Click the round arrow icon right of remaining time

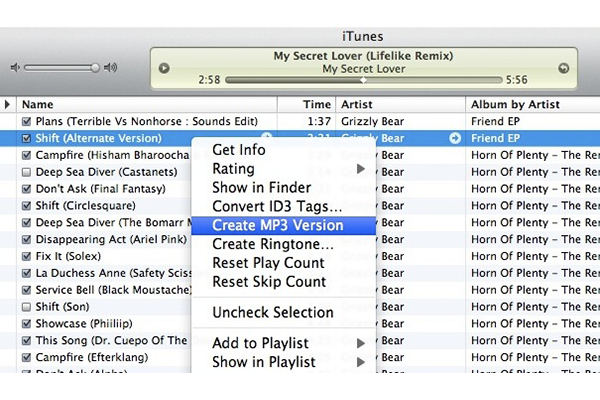pos(563,69)
